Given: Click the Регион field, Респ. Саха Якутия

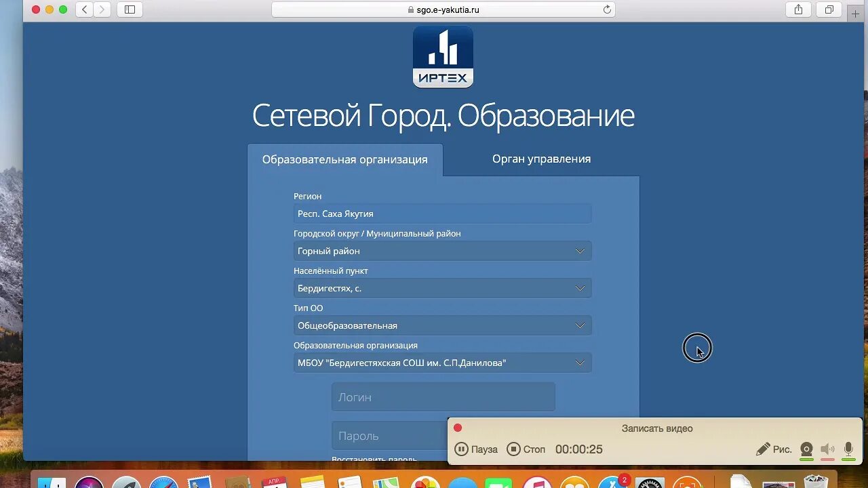Looking at the screenshot, I should pos(442,213).
